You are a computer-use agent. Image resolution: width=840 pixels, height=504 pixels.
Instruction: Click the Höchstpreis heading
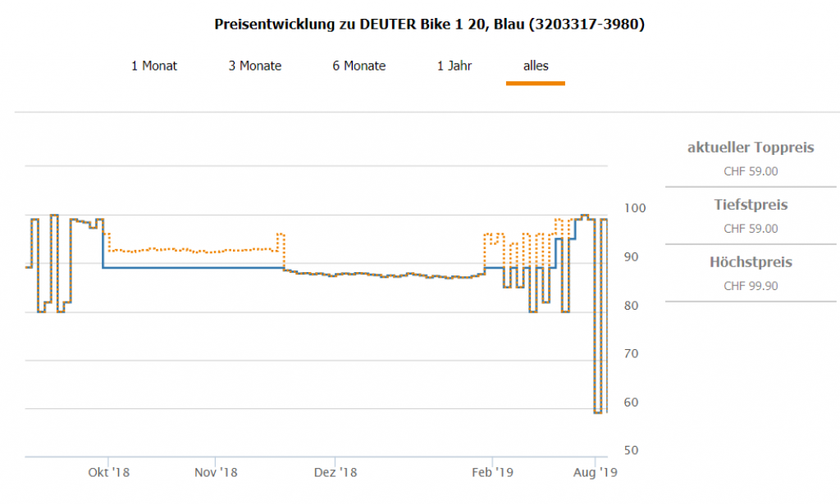(750, 262)
